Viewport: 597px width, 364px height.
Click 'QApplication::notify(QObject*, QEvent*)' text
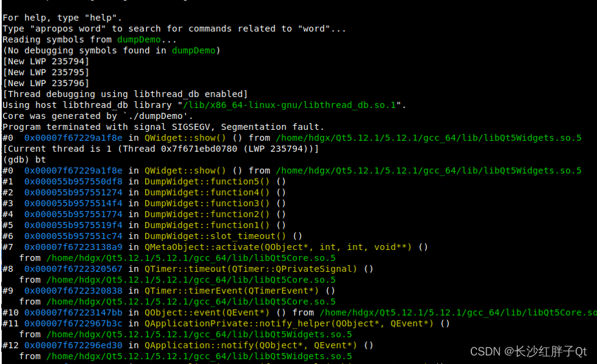251,345
